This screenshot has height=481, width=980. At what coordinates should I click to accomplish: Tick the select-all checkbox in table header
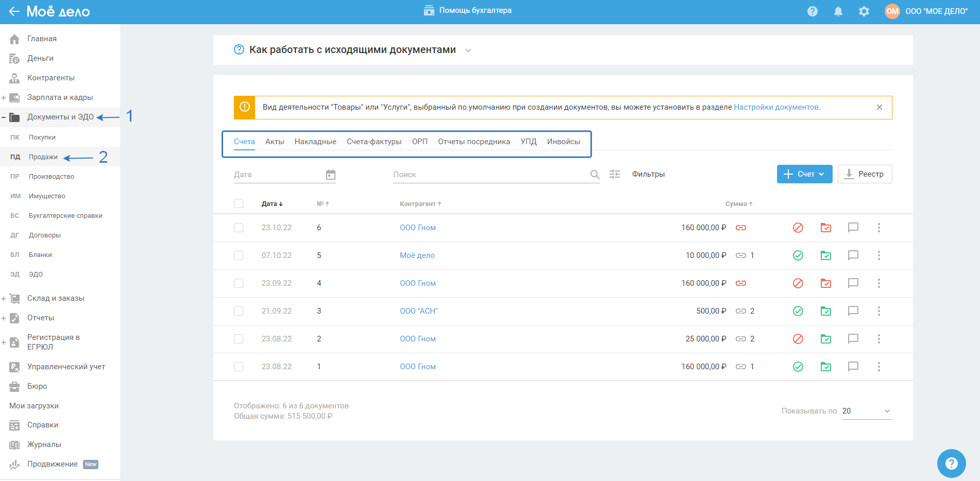pos(239,203)
